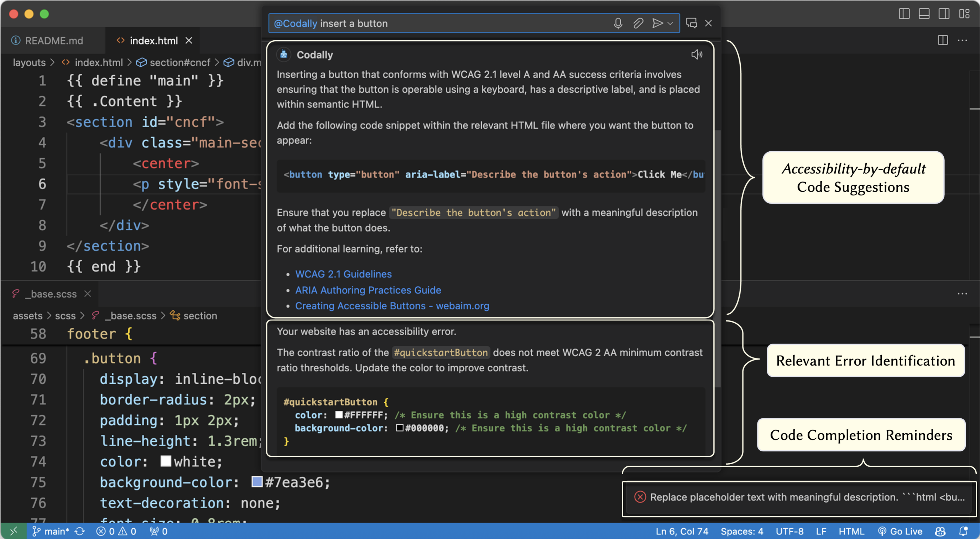980x539 pixels.
Task: Click white color swatch on line 74
Action: pos(166,461)
